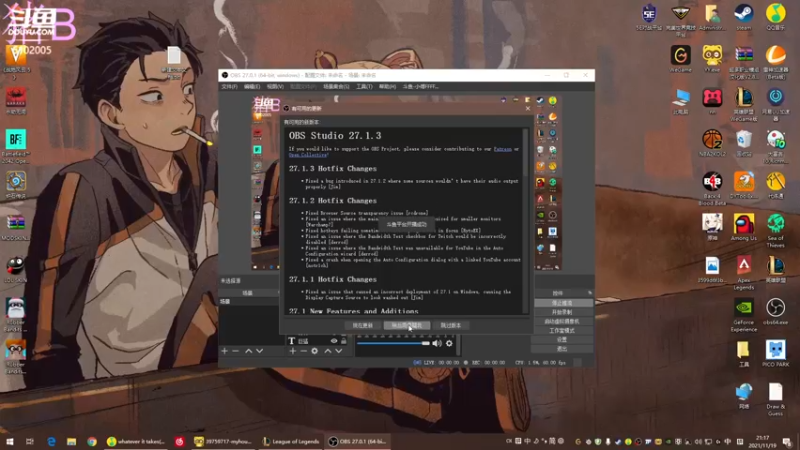The height and width of the screenshot is (450, 800).
Task: Select the text source row in Sources
Action: (x=317, y=341)
